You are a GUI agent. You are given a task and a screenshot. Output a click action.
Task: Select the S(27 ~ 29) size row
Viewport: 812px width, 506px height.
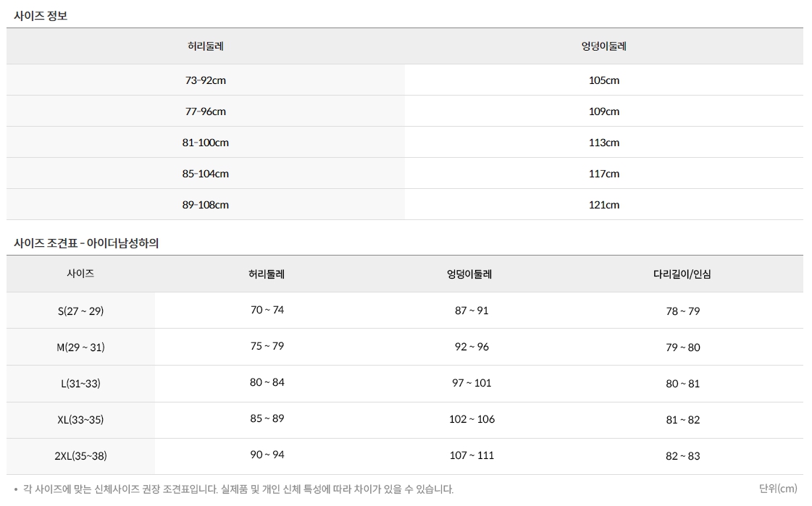pos(80,311)
